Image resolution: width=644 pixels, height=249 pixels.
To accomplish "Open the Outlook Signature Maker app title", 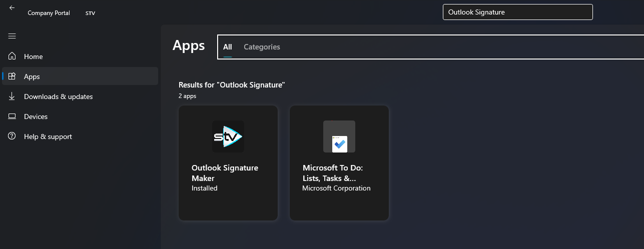I will pos(225,173).
